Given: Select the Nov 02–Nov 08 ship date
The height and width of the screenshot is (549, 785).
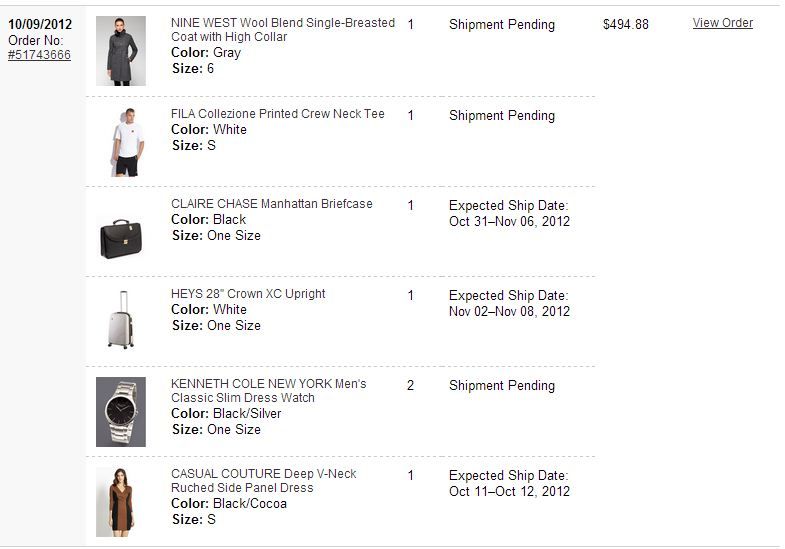Looking at the screenshot, I should (509, 311).
